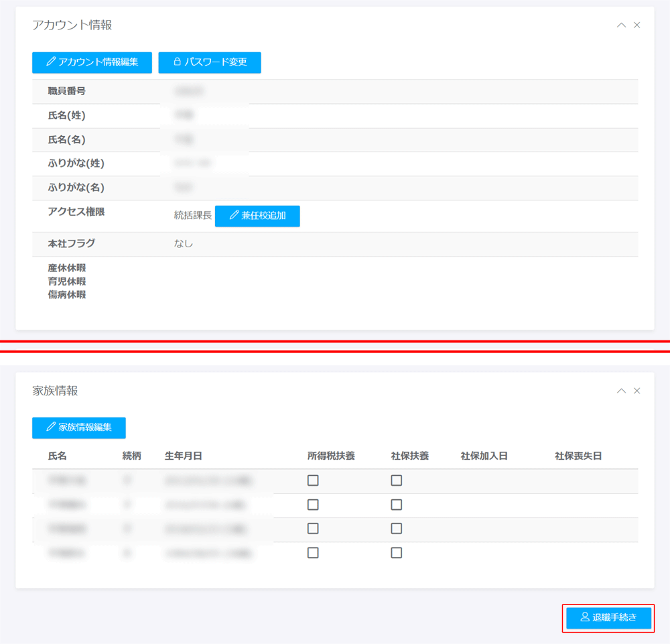This screenshot has height=644, width=670.
Task: Click the lock icon on パスワード変更
Action: 178,62
